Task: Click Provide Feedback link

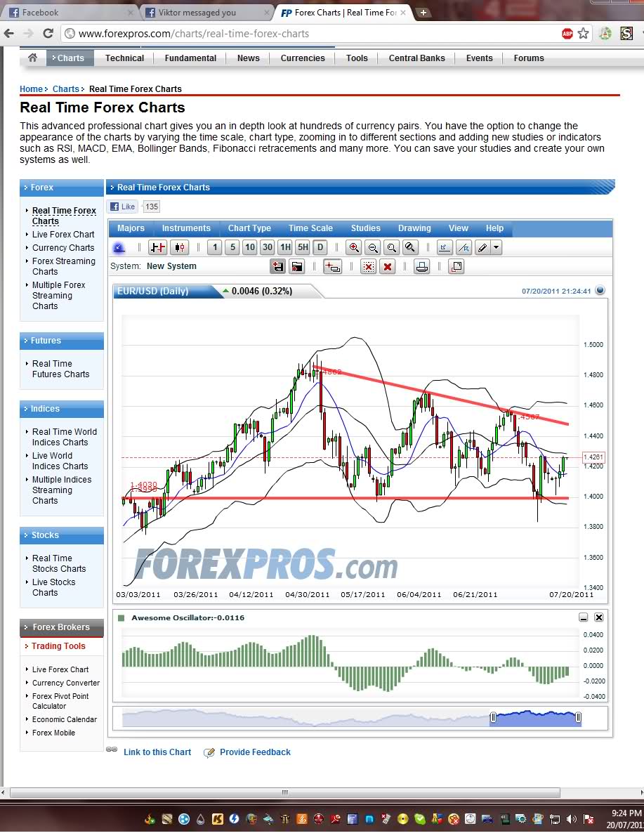Action: coord(255,752)
